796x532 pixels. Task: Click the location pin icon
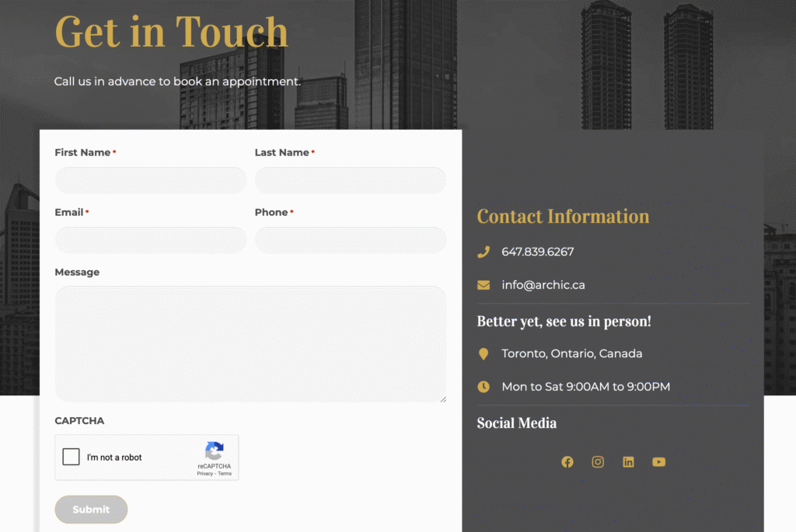484,354
